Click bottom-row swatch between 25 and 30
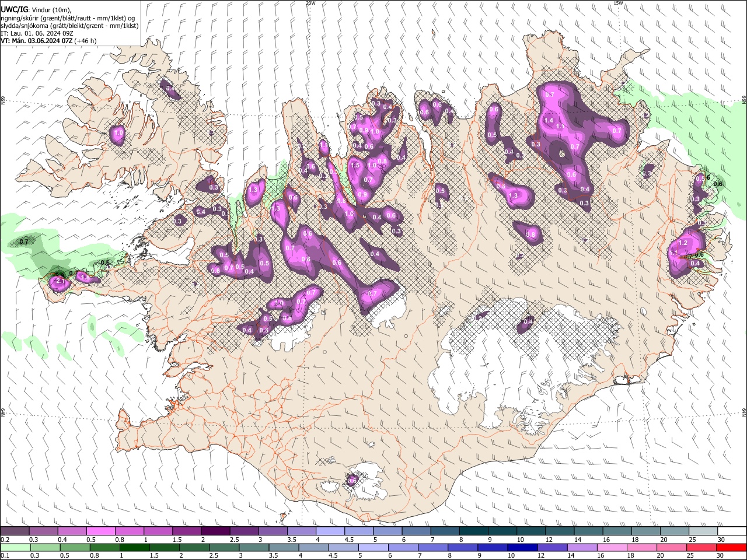 pos(700,548)
